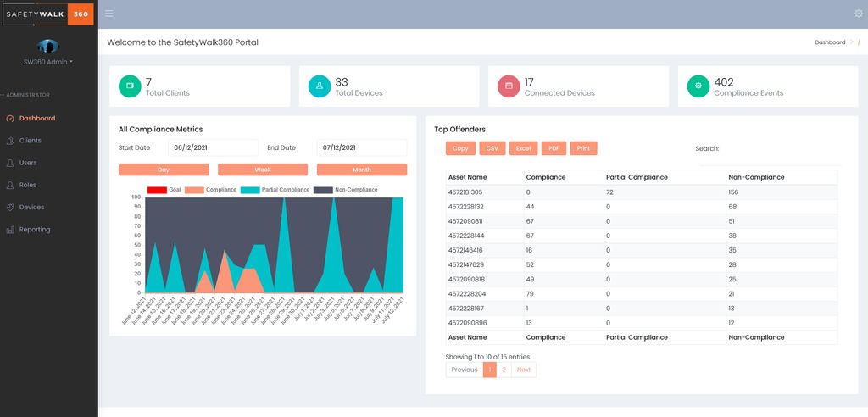Open the settings gear in top bar
Viewport: 868px width, 417px height.
[859, 14]
